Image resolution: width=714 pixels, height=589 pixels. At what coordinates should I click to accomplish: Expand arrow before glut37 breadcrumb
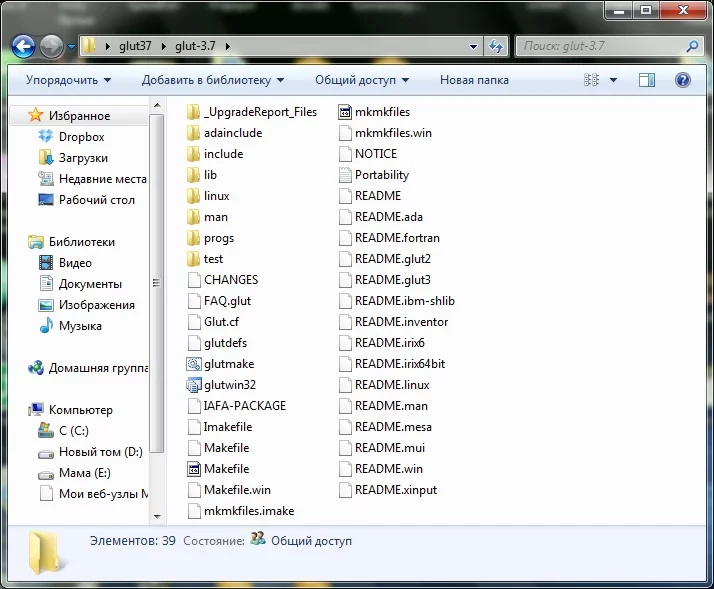click(x=107, y=46)
